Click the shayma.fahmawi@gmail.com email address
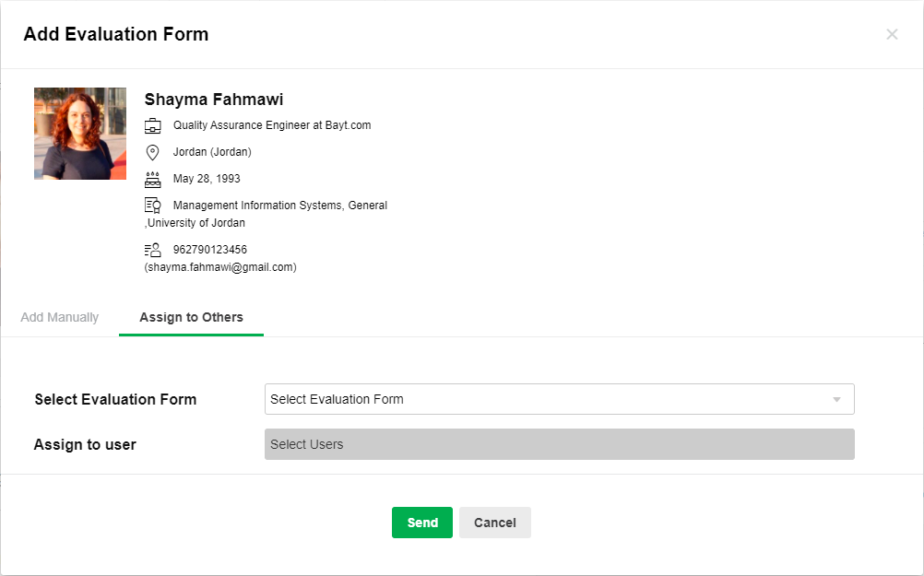The image size is (924, 576). [220, 267]
